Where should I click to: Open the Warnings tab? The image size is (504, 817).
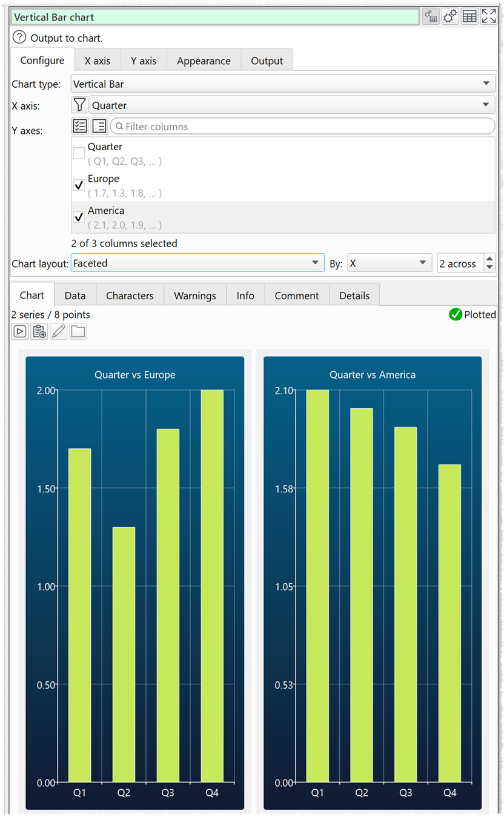(x=194, y=296)
